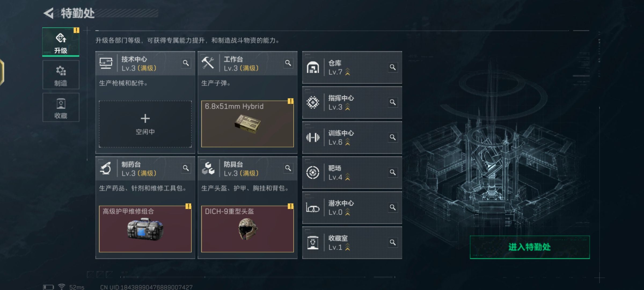Click the 进入特勤处 button
Image resolution: width=644 pixels, height=290 pixels.
530,247
